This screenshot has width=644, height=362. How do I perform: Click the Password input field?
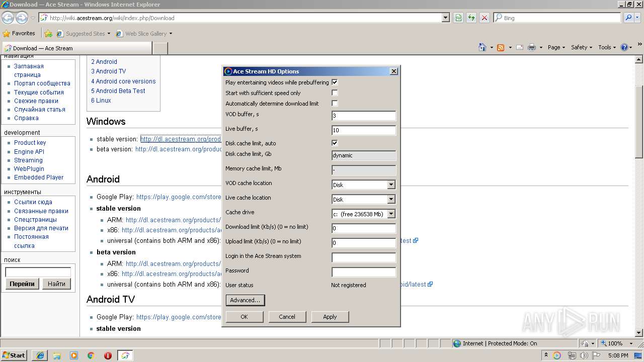(364, 272)
